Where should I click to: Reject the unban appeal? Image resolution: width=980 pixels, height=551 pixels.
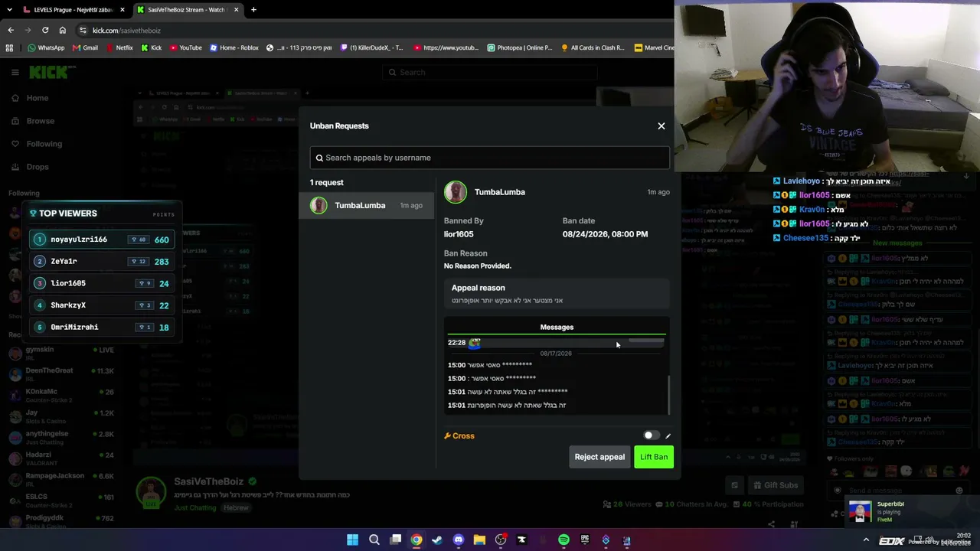pyautogui.click(x=599, y=457)
